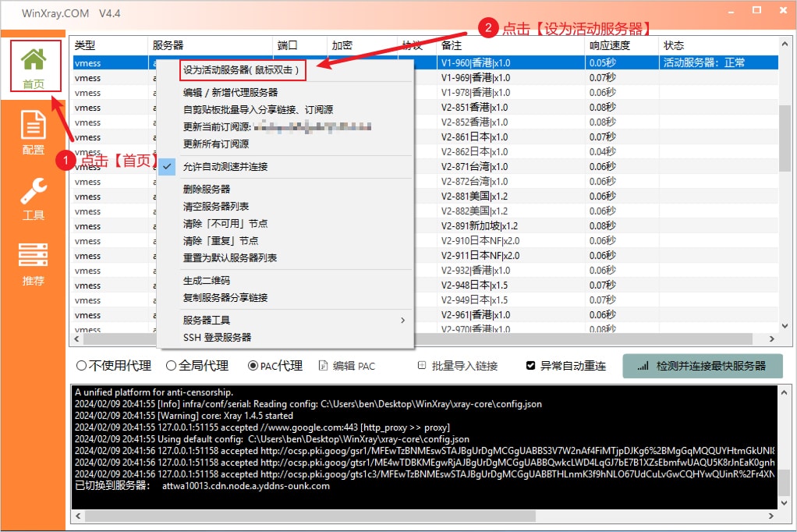The height and width of the screenshot is (532, 797).
Task: Open the 配置 document icon in sidebar
Action: 33,126
